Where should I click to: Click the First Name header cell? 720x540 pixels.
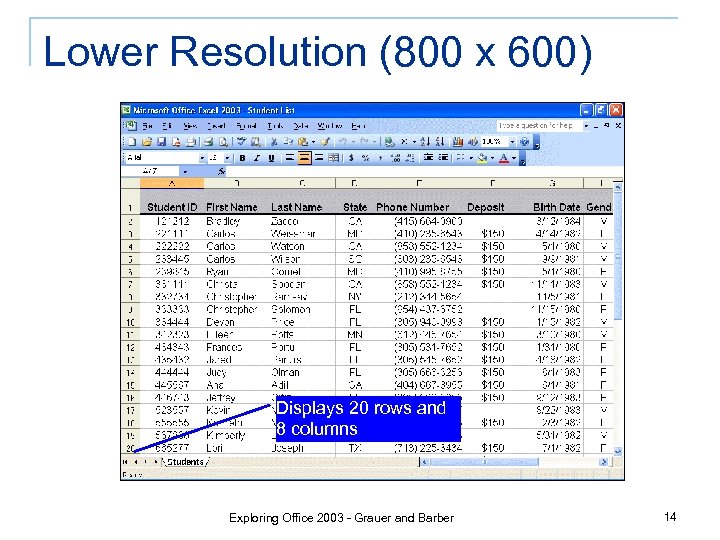tap(231, 207)
